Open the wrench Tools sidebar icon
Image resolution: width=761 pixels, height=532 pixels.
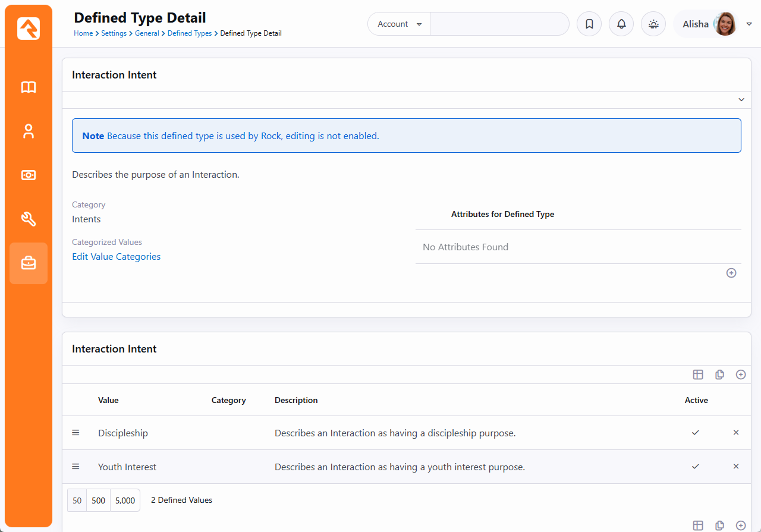coord(29,219)
